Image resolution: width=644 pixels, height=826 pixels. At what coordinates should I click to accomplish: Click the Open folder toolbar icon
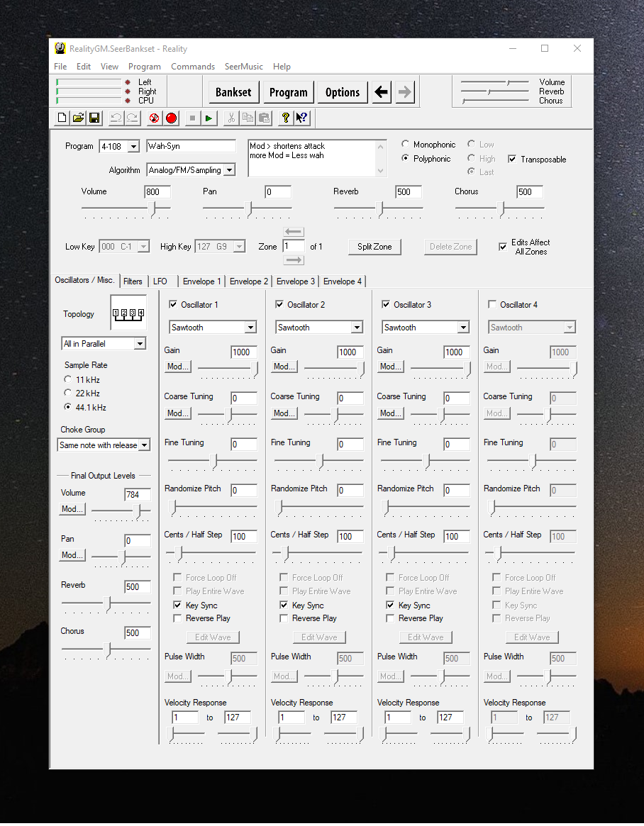pos(78,118)
